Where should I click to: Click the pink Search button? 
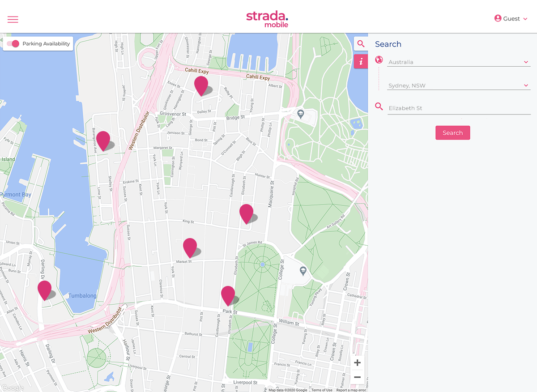pos(452,133)
